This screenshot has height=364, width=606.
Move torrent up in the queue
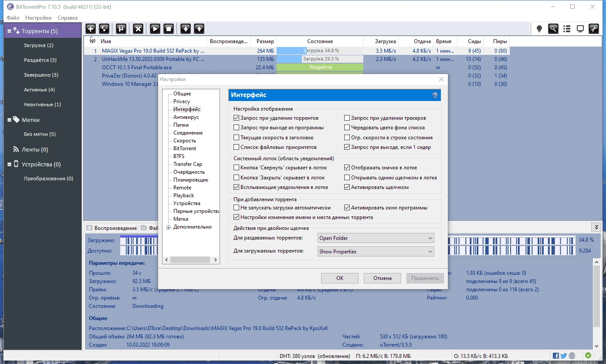186,29
